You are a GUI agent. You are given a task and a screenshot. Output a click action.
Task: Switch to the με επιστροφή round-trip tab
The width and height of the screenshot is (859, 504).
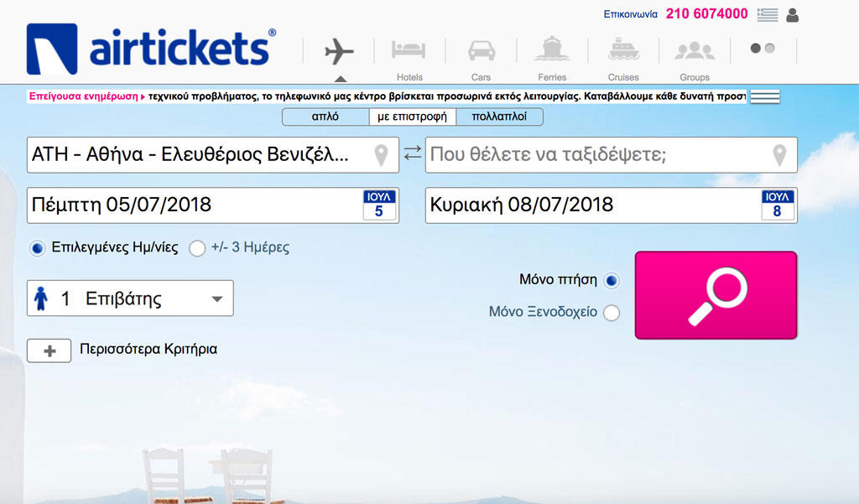[x=413, y=117]
